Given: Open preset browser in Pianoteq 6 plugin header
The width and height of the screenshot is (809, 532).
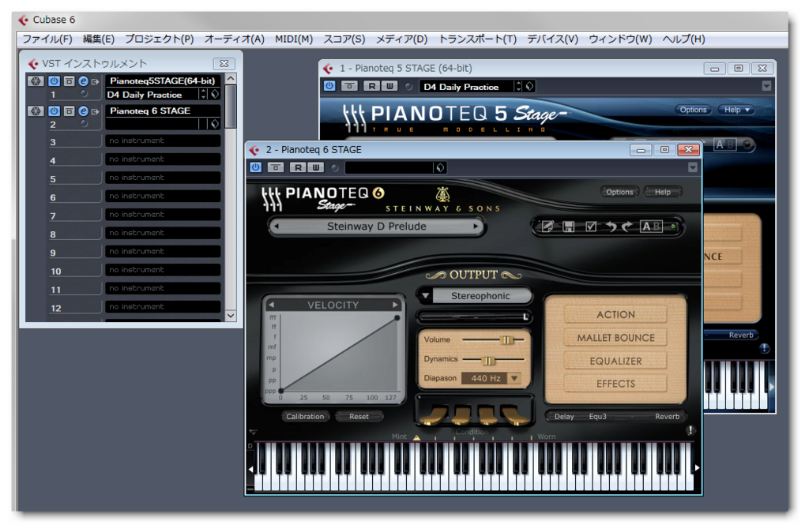Looking at the screenshot, I should pos(439,167).
